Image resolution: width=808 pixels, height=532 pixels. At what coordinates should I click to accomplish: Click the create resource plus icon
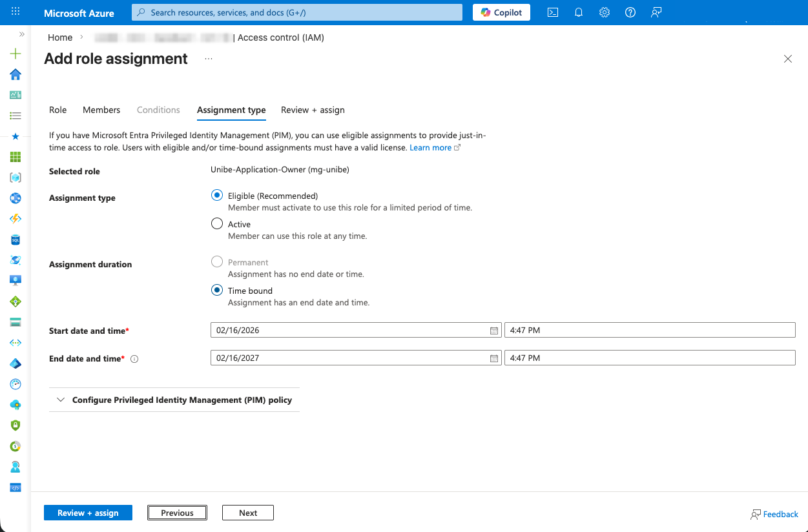tap(16, 54)
